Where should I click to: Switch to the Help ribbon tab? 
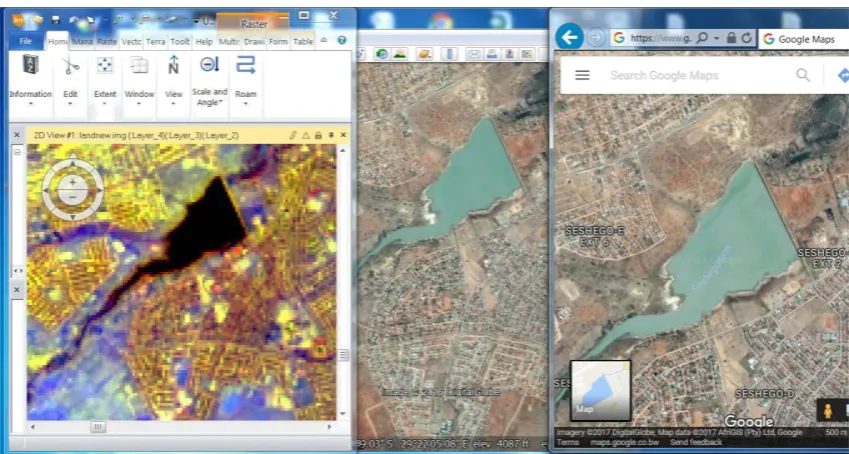204,41
